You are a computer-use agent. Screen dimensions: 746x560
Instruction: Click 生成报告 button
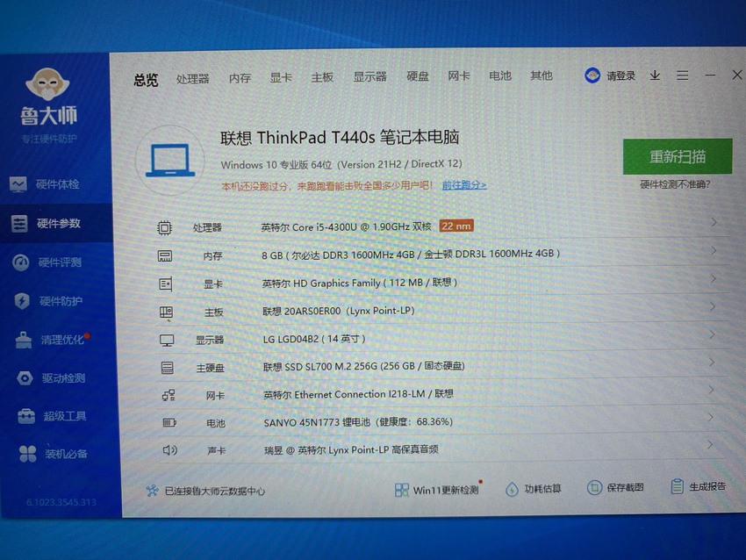698,486
